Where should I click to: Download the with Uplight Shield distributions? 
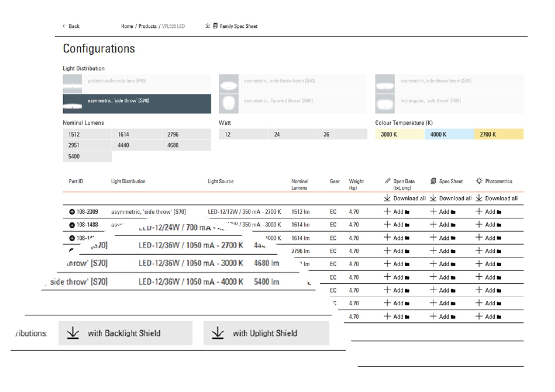(265, 333)
